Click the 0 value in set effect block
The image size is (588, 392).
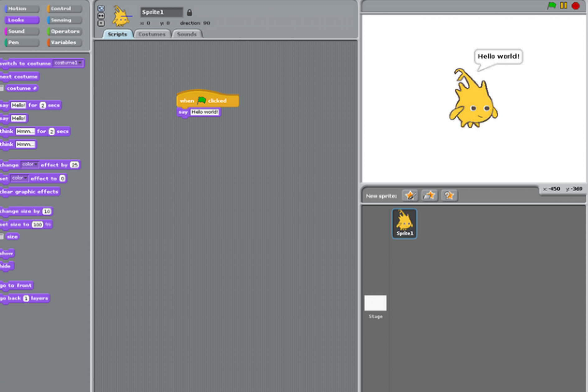(62, 178)
